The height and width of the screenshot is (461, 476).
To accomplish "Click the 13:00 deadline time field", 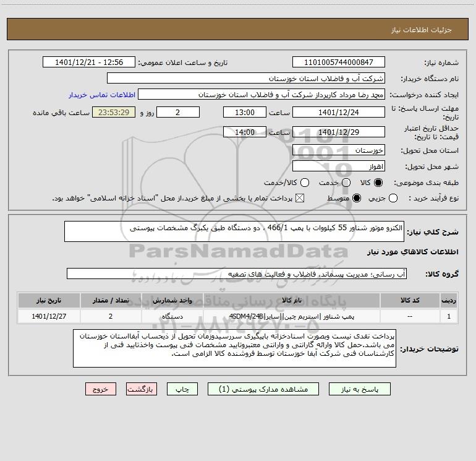I will [245, 112].
